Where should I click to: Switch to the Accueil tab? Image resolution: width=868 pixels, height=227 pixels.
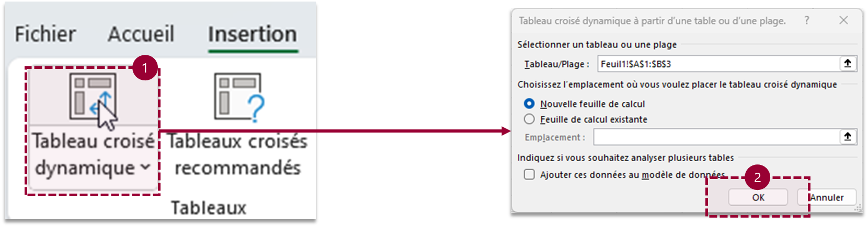tap(141, 34)
